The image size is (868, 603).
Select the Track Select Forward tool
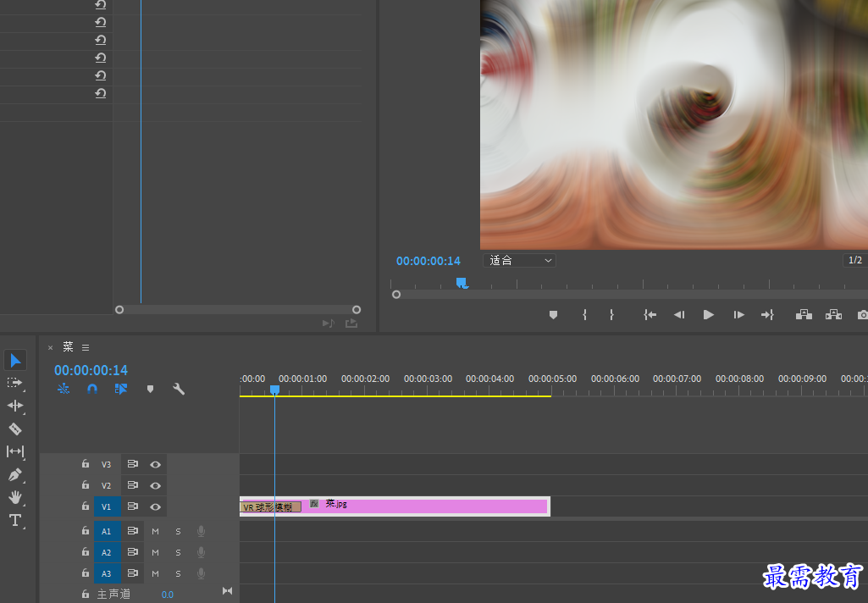(15, 383)
